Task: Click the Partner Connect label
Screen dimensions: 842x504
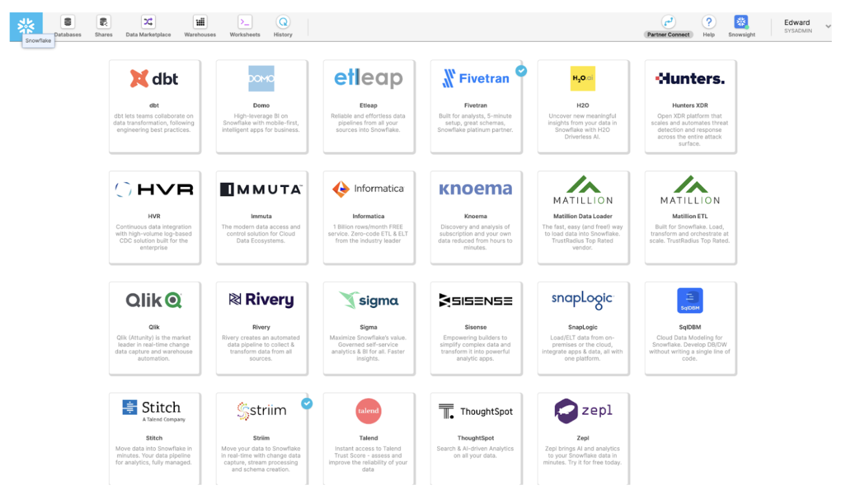Action: click(668, 35)
